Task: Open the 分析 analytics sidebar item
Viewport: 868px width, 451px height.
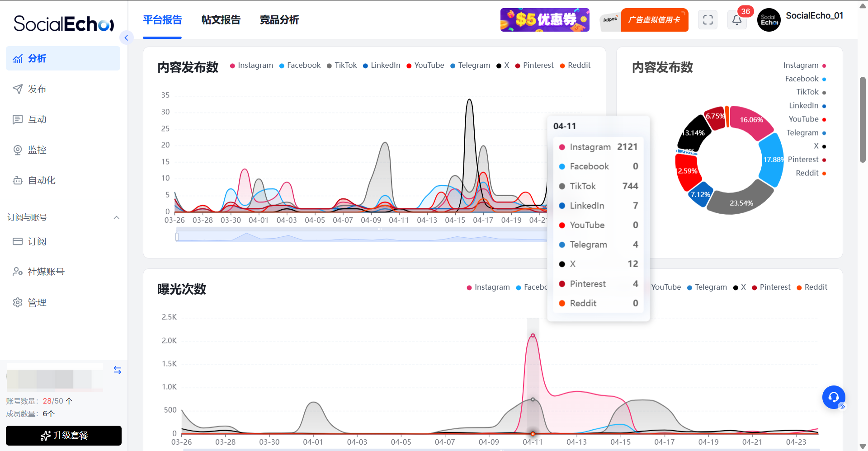Action: 63,58
